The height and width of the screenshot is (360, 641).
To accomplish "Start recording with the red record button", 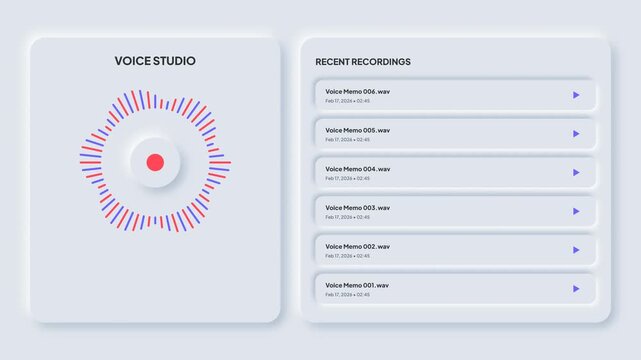I will pos(155,162).
